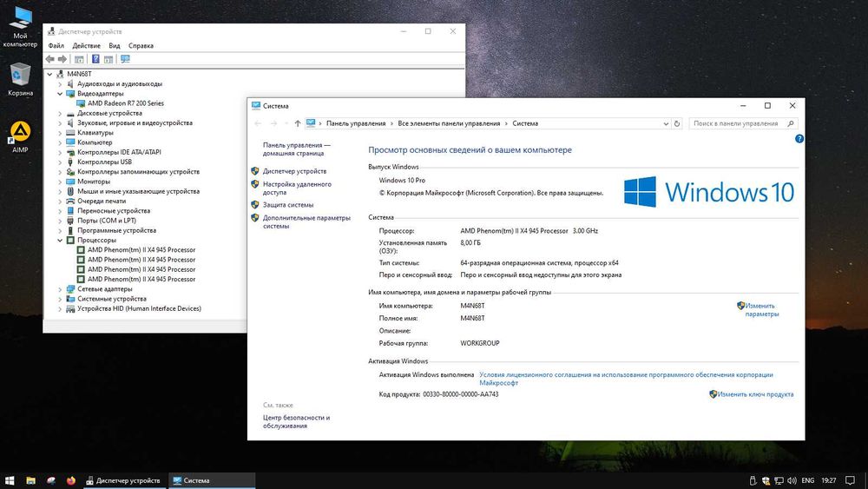This screenshot has width=868, height=489.
Task: Switch to Система taskbar button
Action: pyautogui.click(x=212, y=480)
